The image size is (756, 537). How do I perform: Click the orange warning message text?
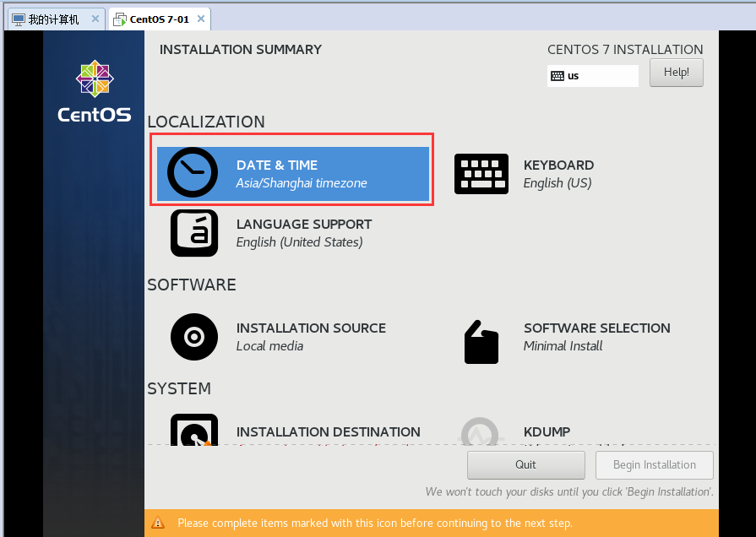375,523
